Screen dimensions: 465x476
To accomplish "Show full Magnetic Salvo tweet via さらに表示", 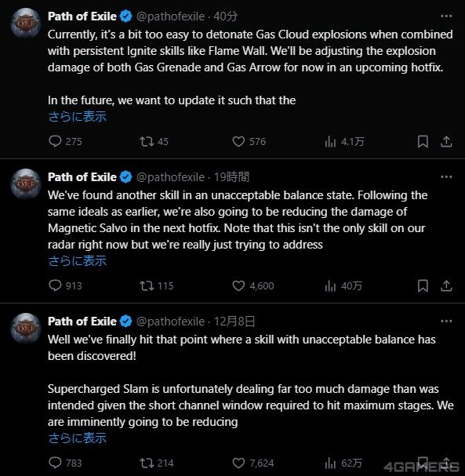I will coord(77,261).
